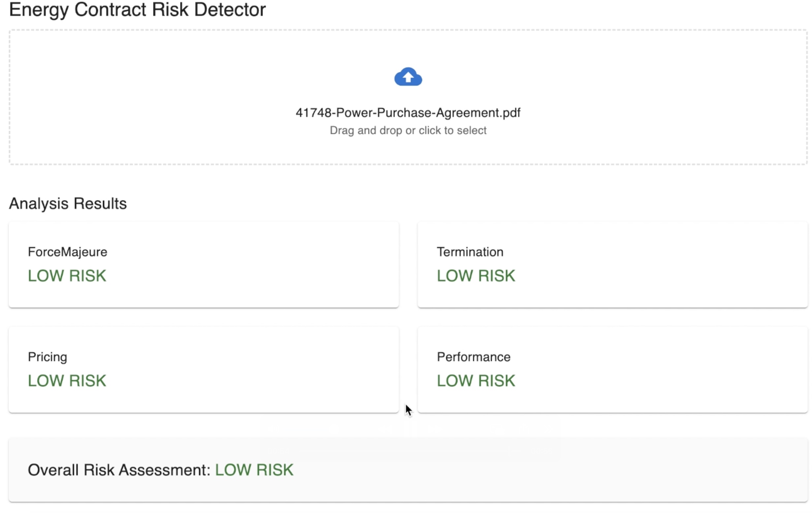Click the blue cloud upload icon
Screen dimensions: 812x513
point(408,77)
